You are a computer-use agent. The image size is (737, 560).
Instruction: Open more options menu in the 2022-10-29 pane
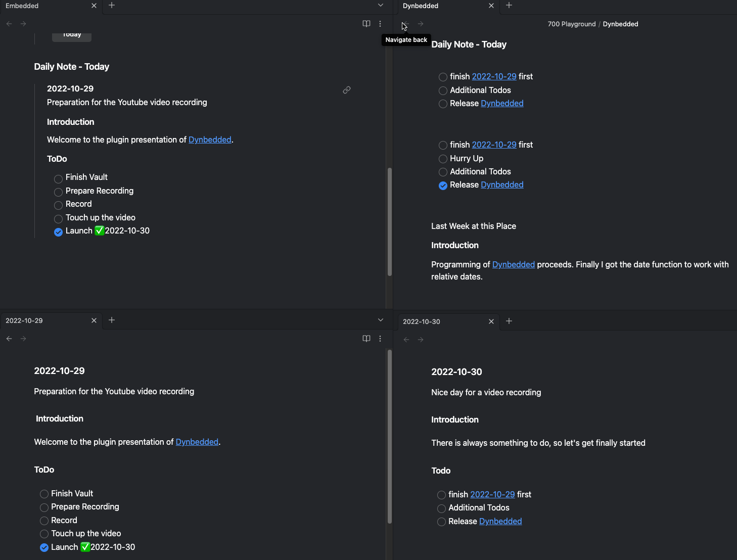click(x=380, y=339)
